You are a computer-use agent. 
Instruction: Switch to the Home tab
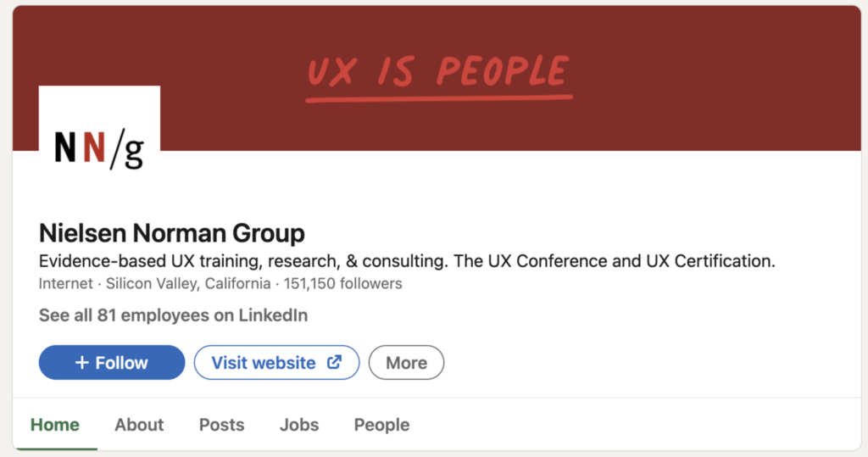tap(55, 425)
